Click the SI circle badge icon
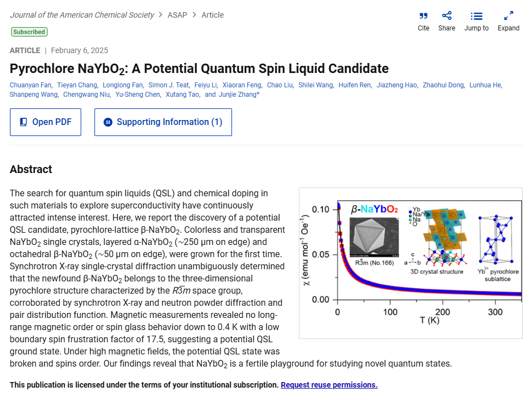This screenshot has width=532, height=397. 108,122
